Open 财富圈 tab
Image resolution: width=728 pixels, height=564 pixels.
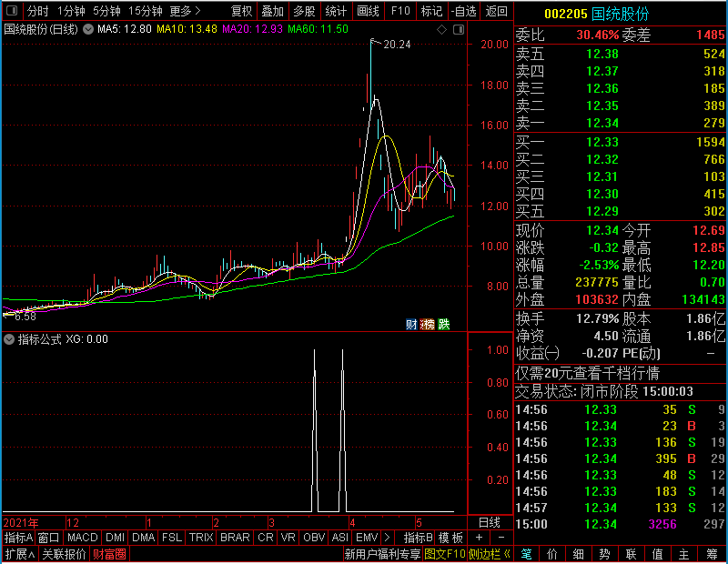tap(109, 554)
